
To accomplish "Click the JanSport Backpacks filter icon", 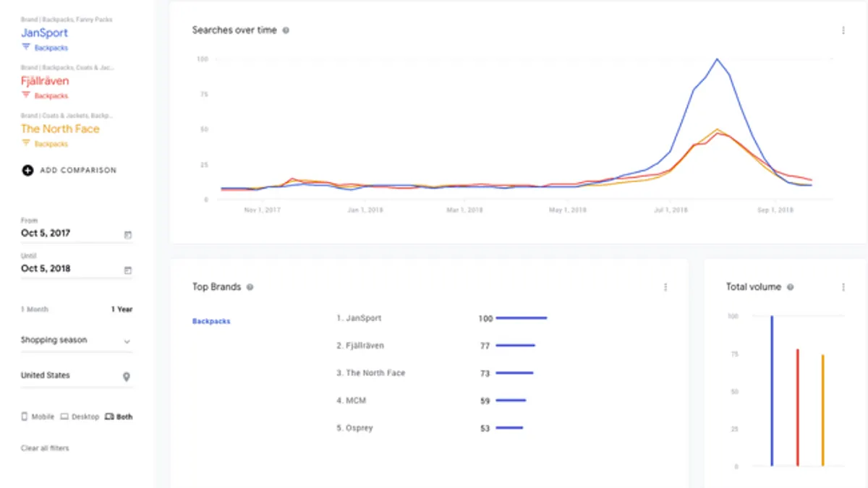I will click(x=26, y=47).
